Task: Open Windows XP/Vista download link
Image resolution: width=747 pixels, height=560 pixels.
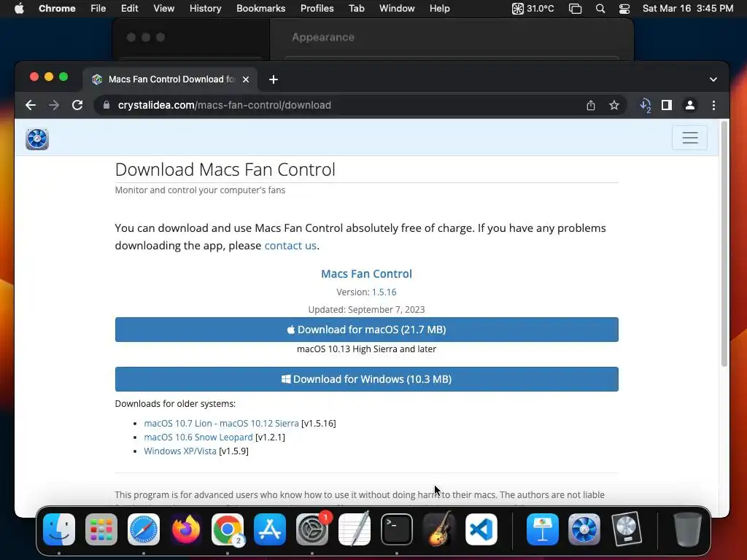Action: click(x=180, y=451)
